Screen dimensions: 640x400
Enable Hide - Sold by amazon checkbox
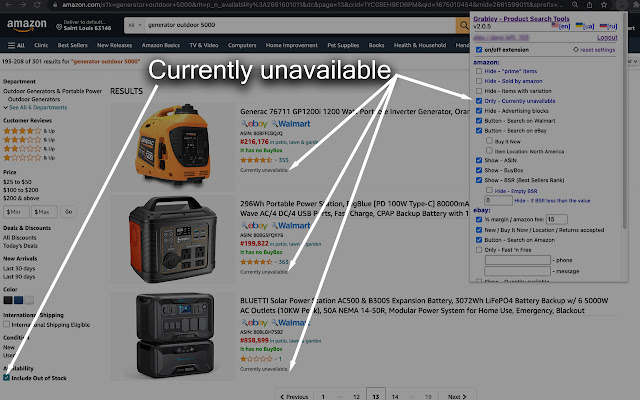tap(479, 81)
